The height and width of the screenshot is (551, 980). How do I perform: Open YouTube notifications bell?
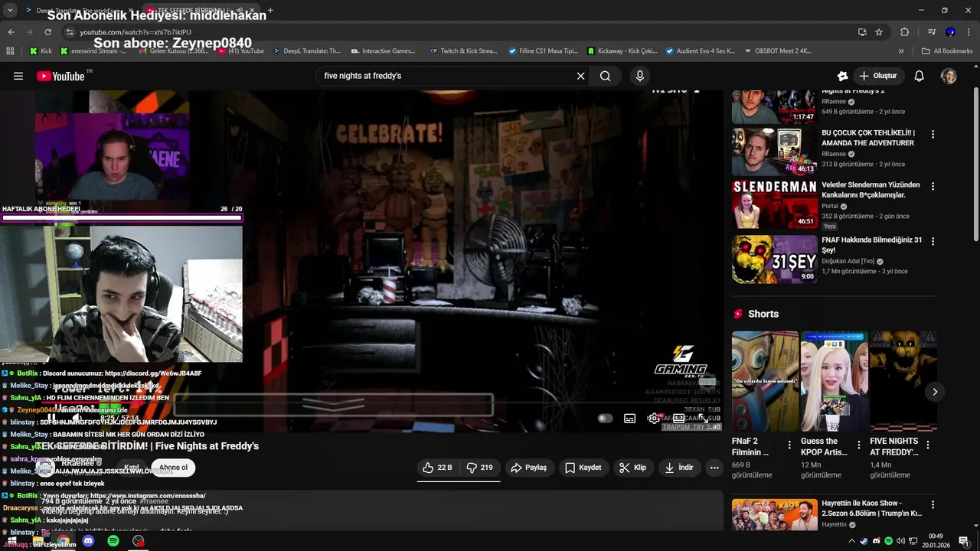point(920,76)
